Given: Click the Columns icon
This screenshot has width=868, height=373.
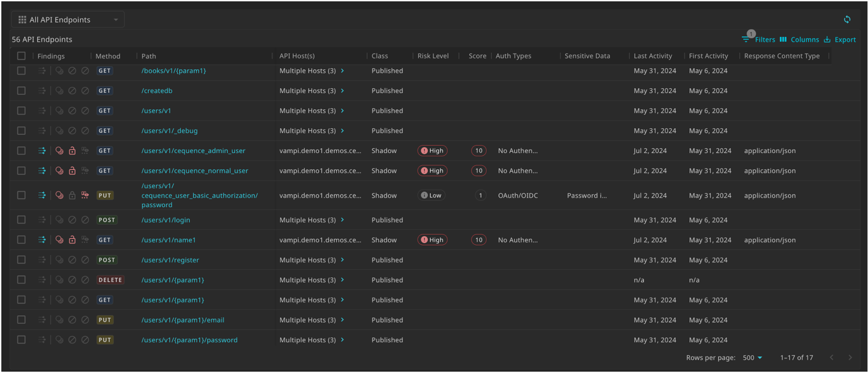Looking at the screenshot, I should click(x=783, y=39).
